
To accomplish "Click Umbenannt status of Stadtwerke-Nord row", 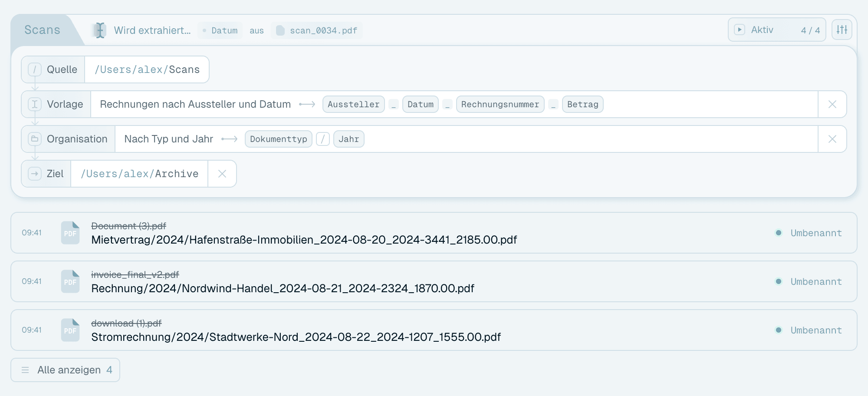I will [809, 330].
